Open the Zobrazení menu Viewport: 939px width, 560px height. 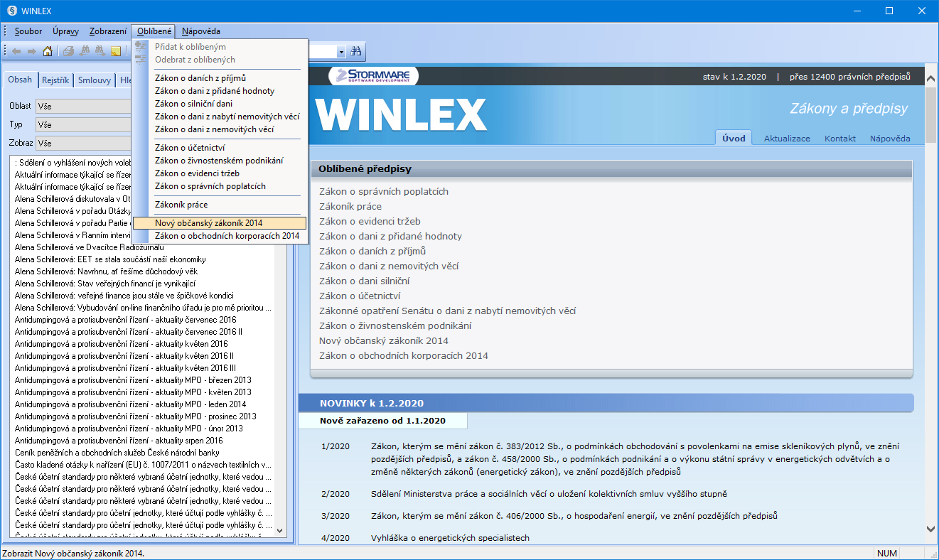coord(108,31)
